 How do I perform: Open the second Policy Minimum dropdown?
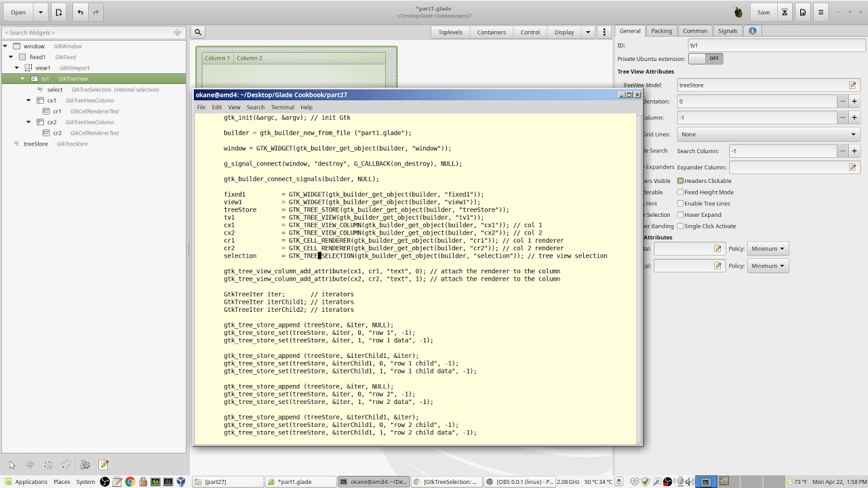[x=768, y=266]
